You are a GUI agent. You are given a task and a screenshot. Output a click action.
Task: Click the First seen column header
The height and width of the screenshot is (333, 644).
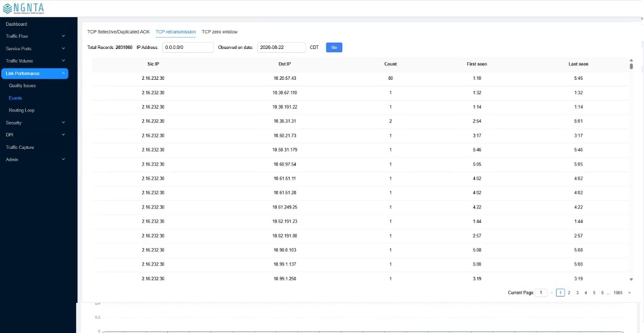(477, 64)
